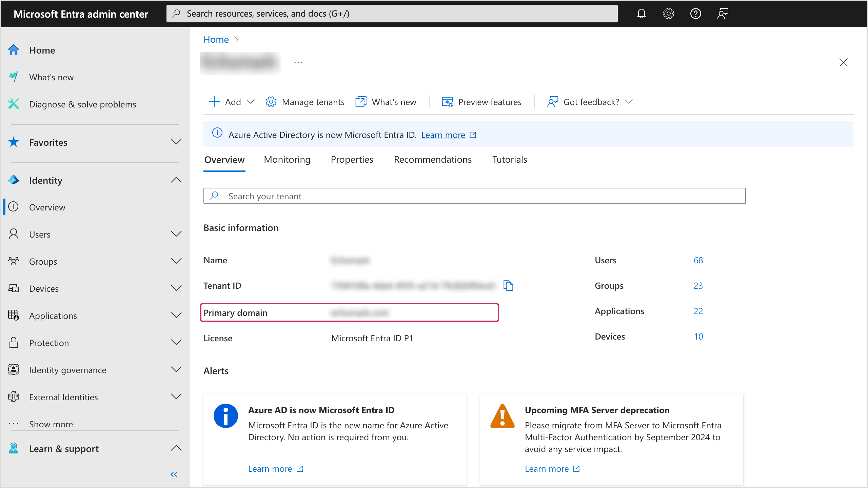The width and height of the screenshot is (868, 488).
Task: Switch to the Tutorials tab
Action: pyautogui.click(x=510, y=159)
